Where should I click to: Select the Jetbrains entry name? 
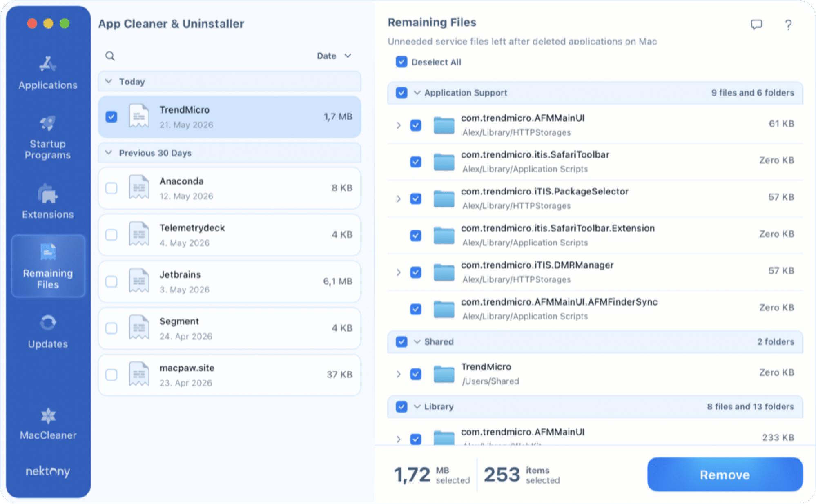coord(180,274)
